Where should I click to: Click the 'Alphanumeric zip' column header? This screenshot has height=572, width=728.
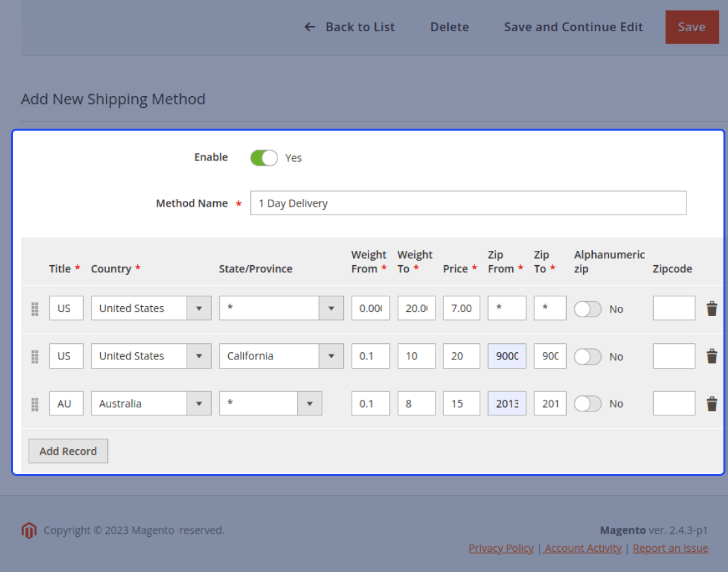tap(609, 261)
